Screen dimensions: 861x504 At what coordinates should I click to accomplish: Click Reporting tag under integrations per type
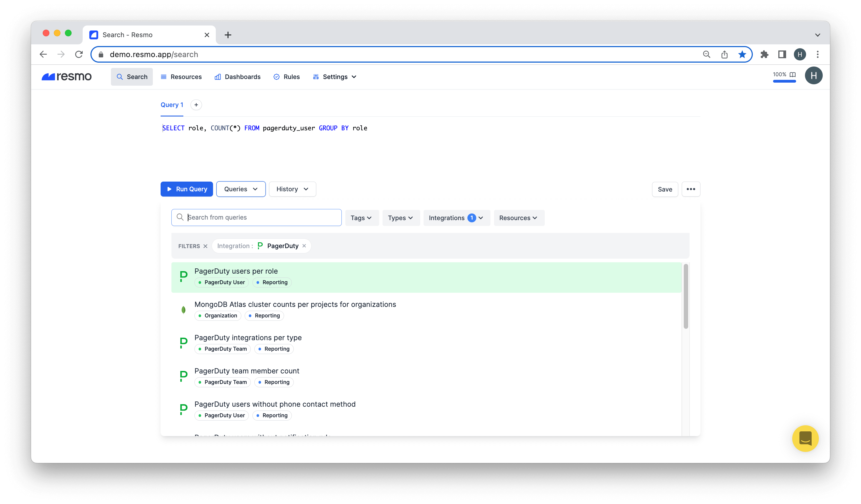[x=274, y=349]
